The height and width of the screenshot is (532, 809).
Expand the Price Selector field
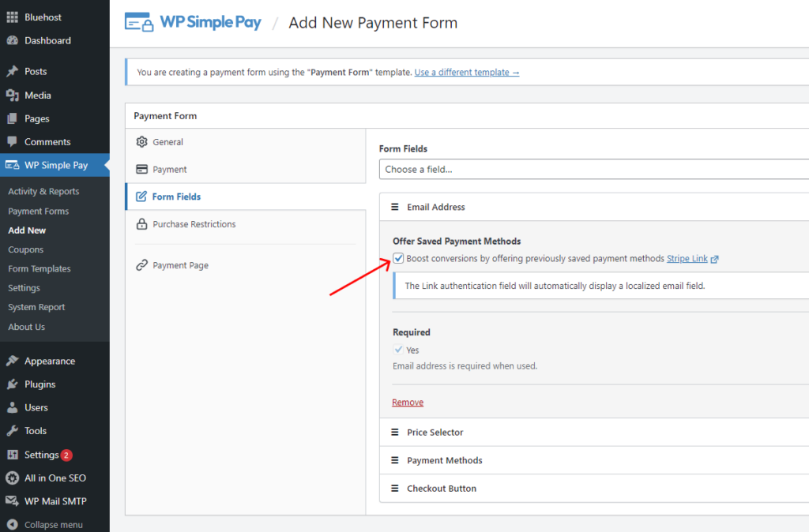click(x=435, y=433)
